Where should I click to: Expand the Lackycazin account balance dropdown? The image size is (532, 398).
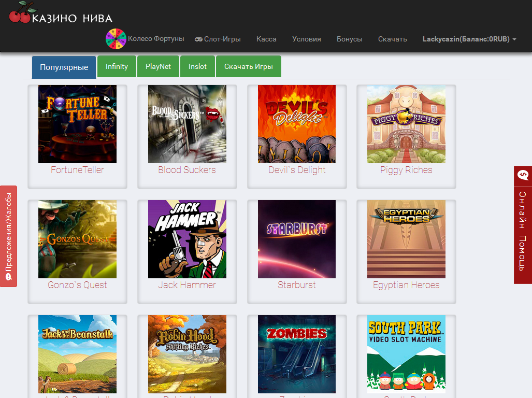click(469, 39)
